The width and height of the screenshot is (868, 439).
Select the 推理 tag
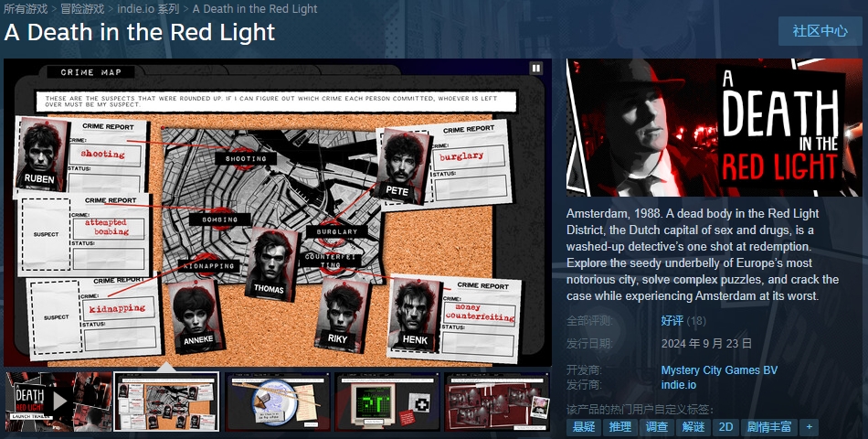pos(620,427)
